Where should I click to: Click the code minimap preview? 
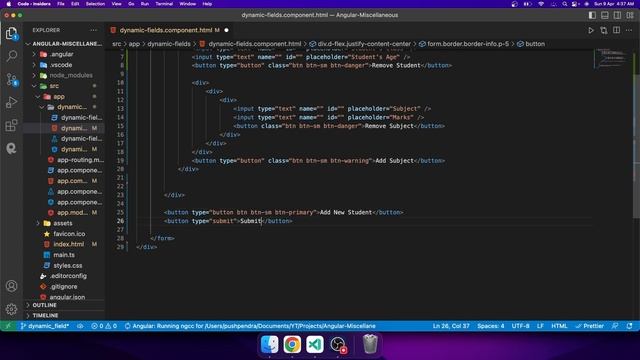(x=611, y=59)
